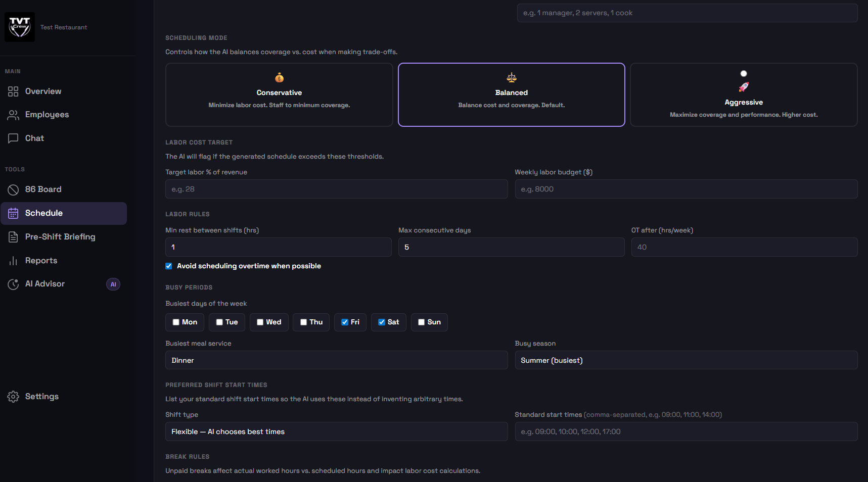The height and width of the screenshot is (482, 868).
Task: Launch the AI Advisor
Action: tap(45, 283)
